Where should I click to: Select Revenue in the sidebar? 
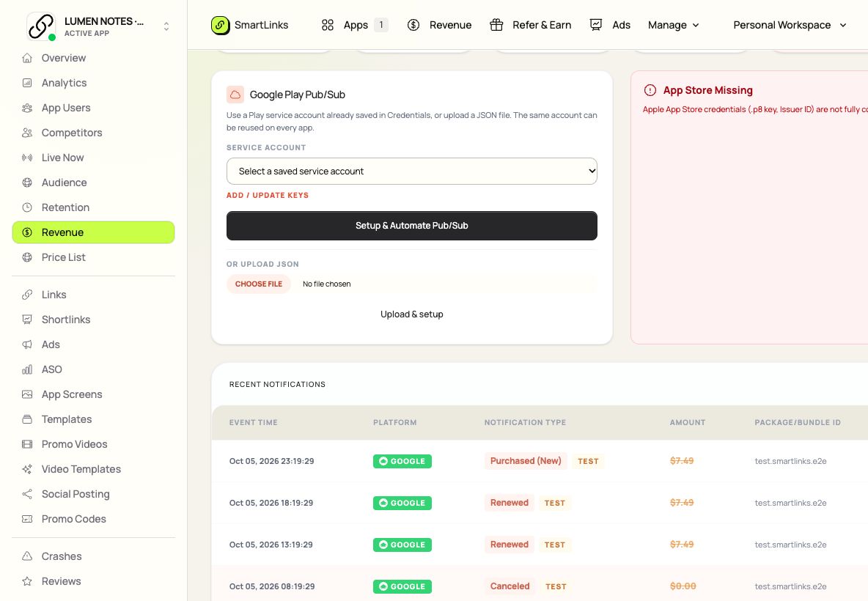coord(94,232)
